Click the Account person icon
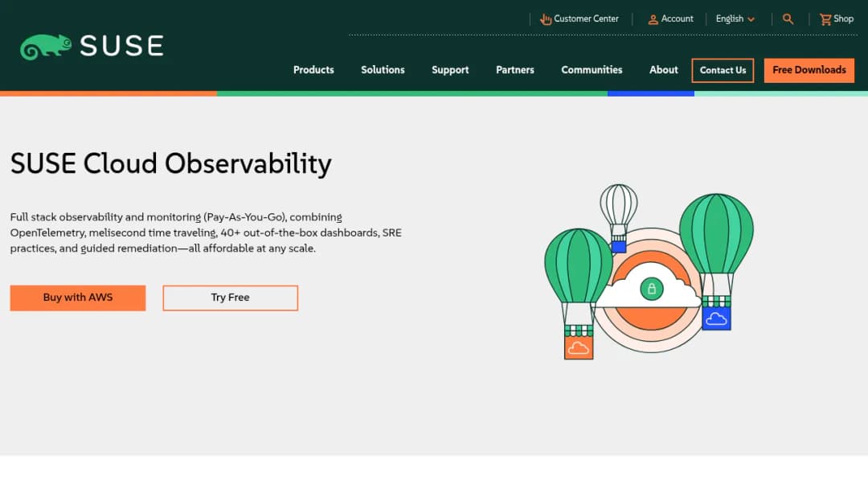Viewport: 868px width, 489px height. pos(653,19)
